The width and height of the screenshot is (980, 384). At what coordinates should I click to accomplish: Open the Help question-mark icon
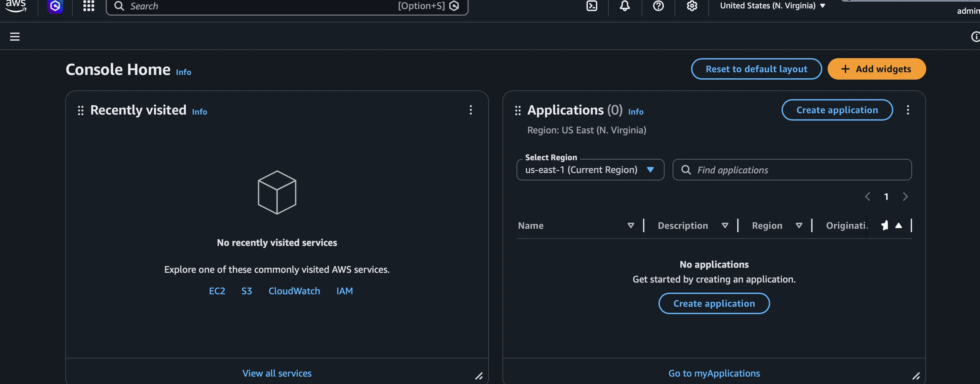point(658,6)
